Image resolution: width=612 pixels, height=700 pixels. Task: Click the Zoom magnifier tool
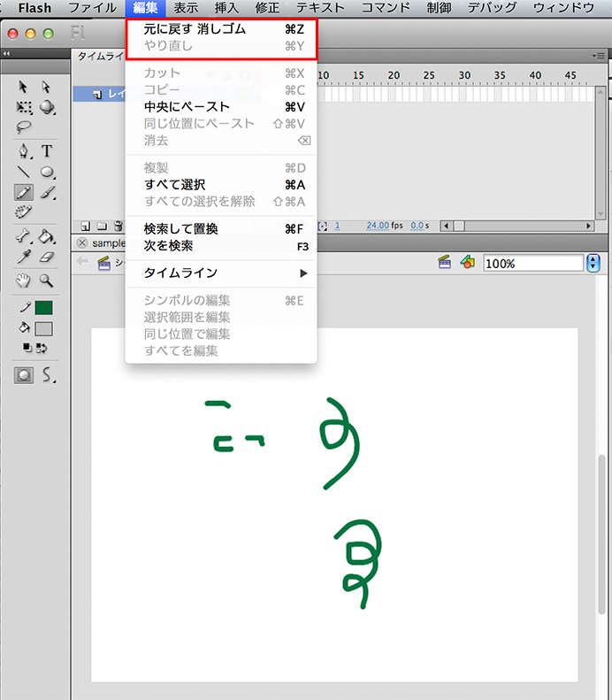point(47,281)
